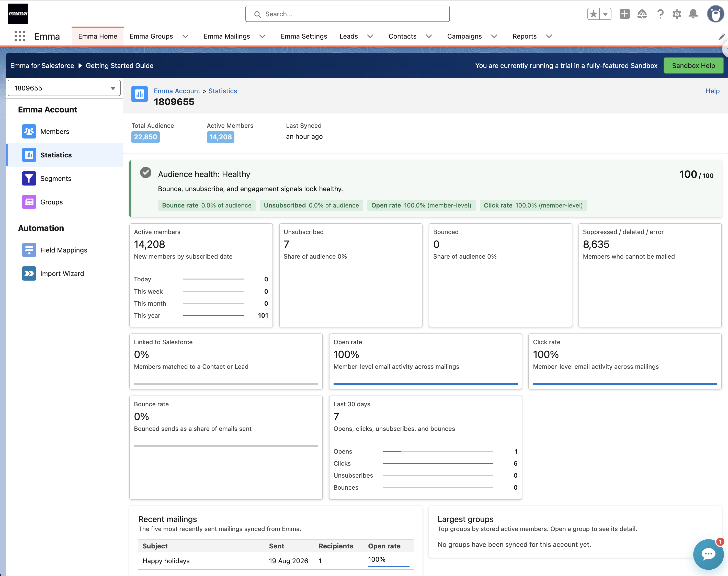Viewport: 728px width, 576px height.
Task: Go to the Contacts tab
Action: coord(402,37)
